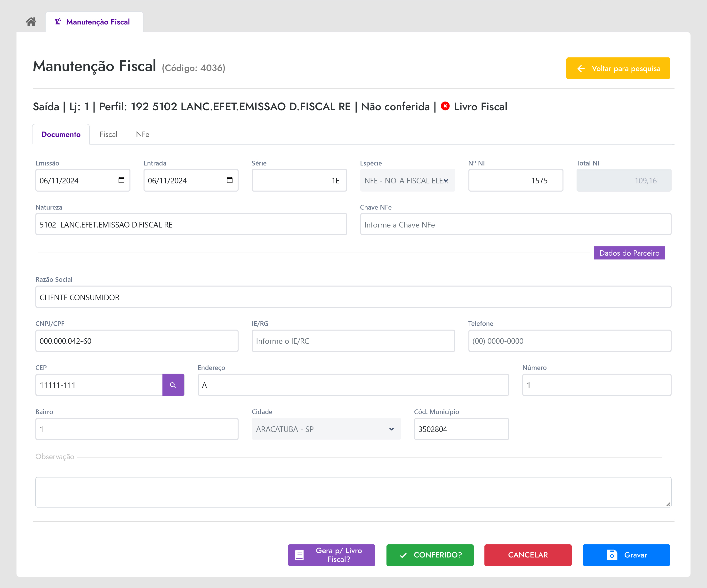Save with the Gravar button
707x588 pixels.
point(626,555)
